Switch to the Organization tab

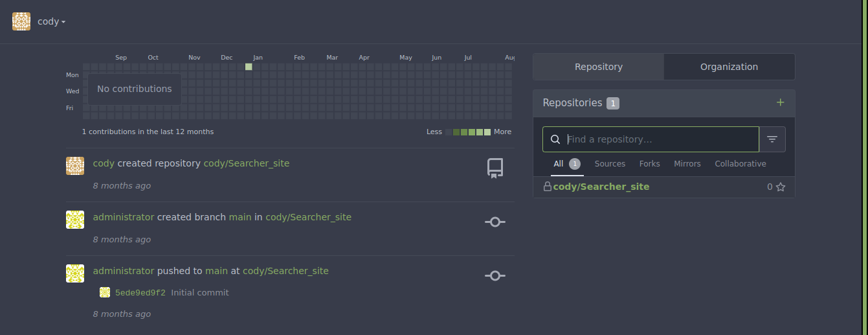tap(729, 67)
